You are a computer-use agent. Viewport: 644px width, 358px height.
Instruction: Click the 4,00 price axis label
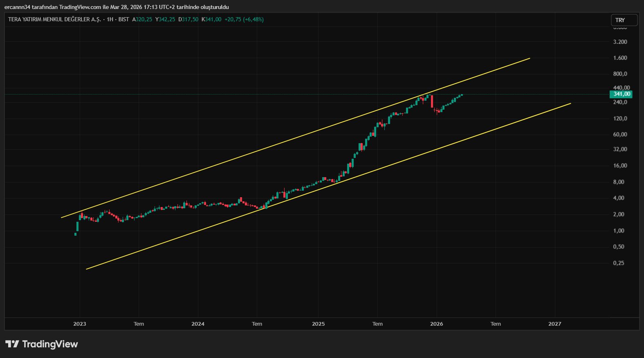(x=619, y=198)
